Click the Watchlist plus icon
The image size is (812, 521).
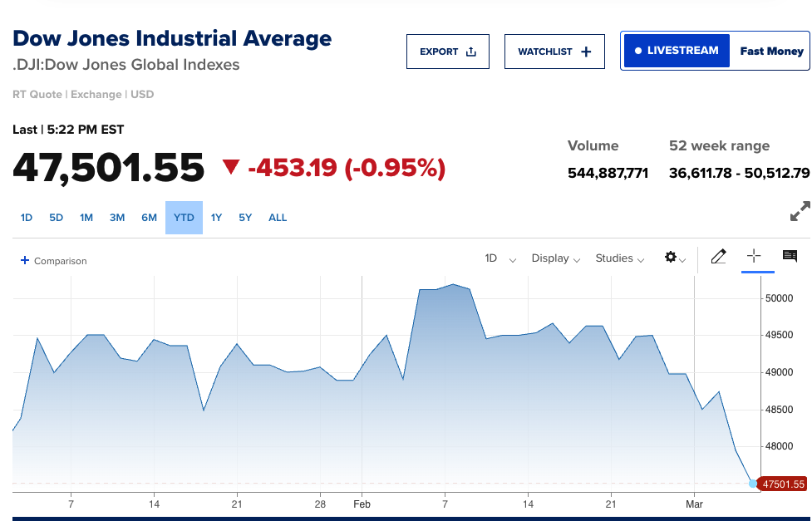tap(586, 52)
